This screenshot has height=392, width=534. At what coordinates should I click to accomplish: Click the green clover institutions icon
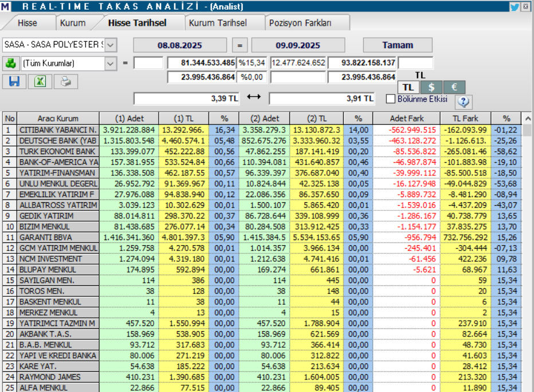10,64
